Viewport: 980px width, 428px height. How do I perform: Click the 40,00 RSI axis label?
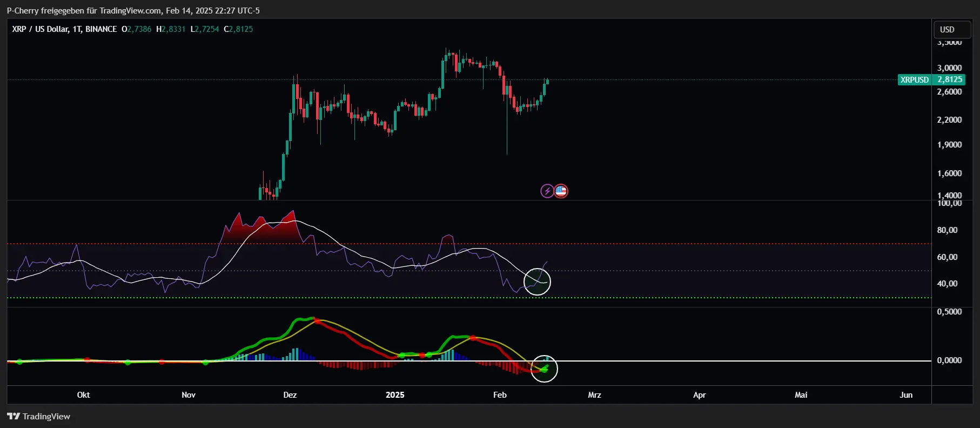pos(947,284)
